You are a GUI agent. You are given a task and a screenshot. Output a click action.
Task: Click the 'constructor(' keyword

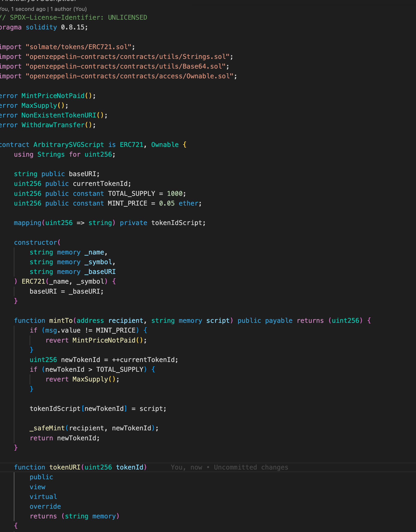37,242
